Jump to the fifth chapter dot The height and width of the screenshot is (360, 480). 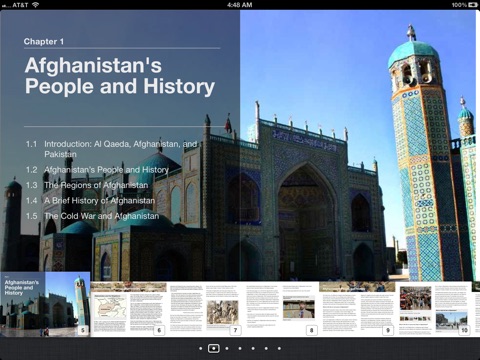253,348
